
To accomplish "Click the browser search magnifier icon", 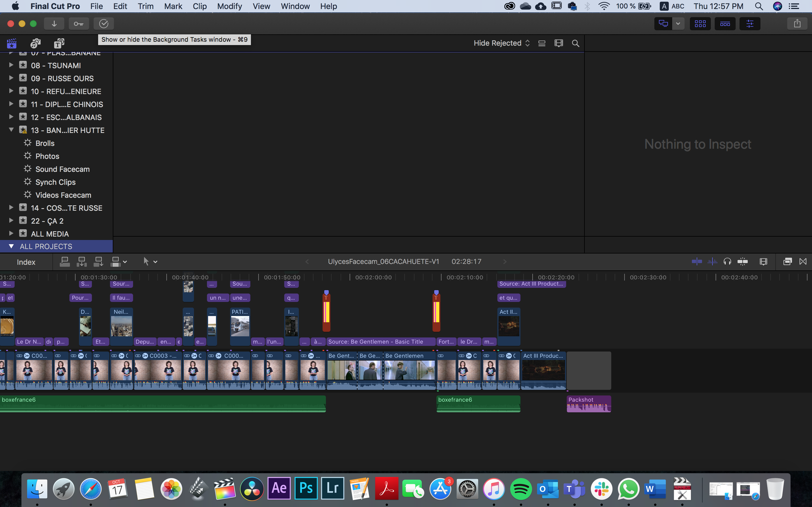I will (x=575, y=43).
